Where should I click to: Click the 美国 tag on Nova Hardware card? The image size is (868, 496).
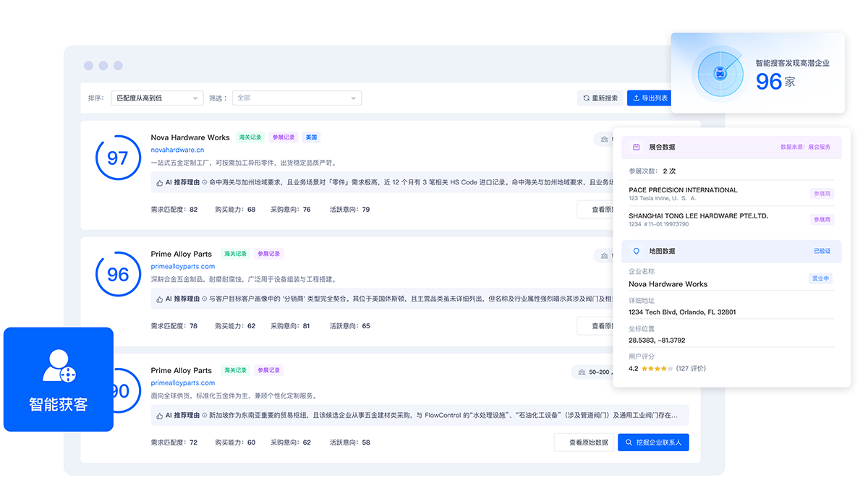pos(311,137)
